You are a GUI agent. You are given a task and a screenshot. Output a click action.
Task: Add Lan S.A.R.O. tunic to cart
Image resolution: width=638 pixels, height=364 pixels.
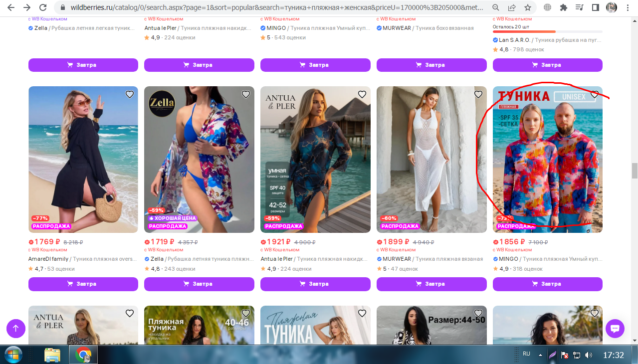tap(548, 65)
